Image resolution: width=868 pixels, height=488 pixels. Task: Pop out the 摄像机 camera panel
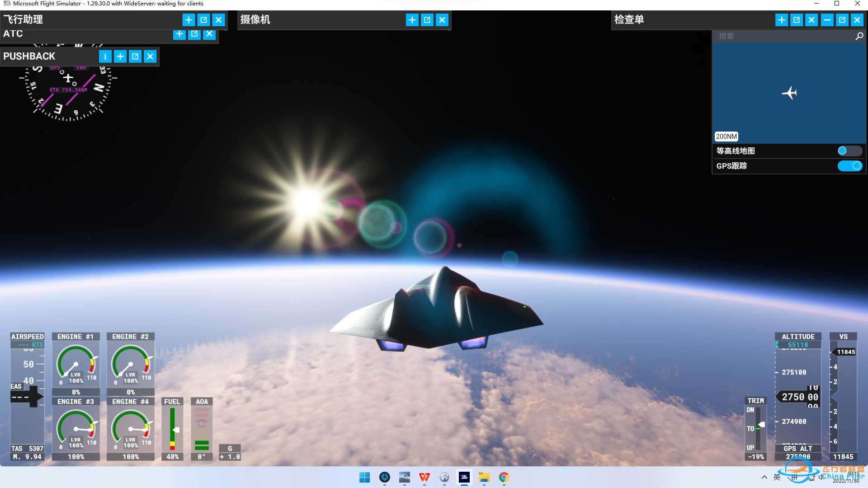point(427,20)
